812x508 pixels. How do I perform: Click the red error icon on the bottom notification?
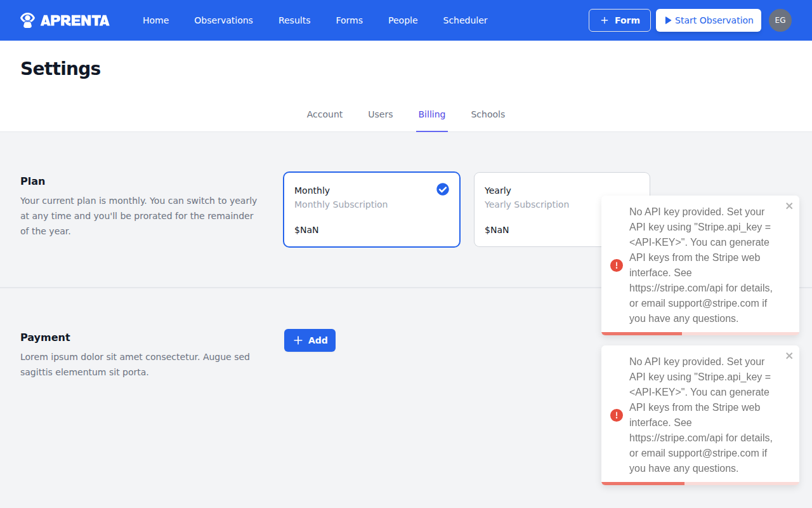click(616, 415)
